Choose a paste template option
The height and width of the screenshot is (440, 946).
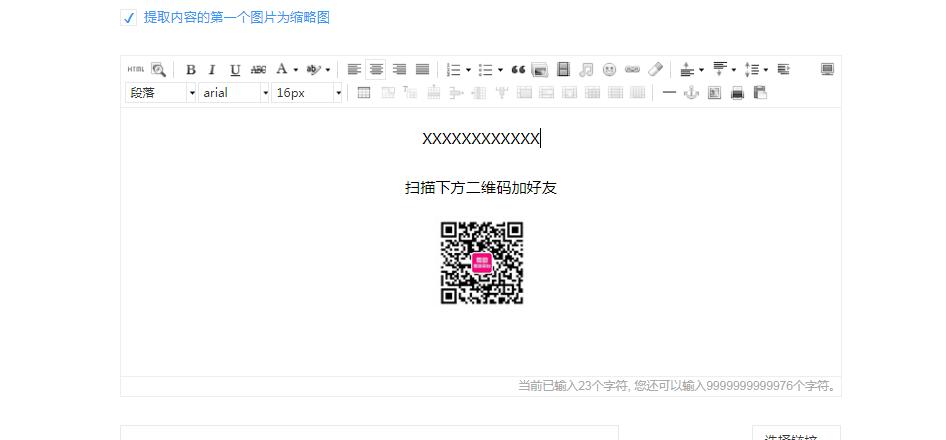[x=760, y=93]
